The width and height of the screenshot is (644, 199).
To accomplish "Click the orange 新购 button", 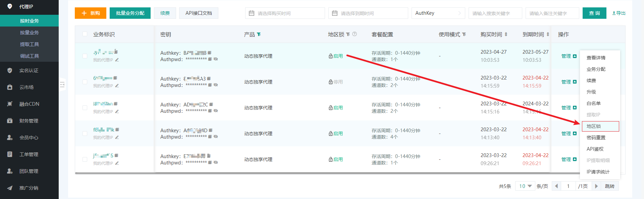I will [91, 13].
